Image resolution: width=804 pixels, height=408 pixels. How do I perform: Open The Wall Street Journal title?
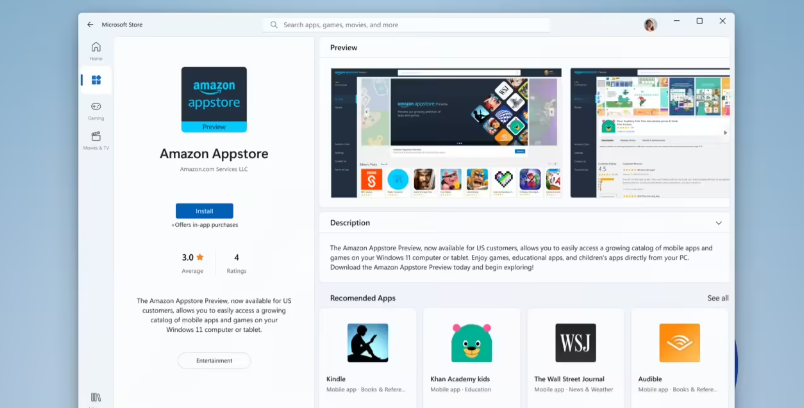tap(569, 379)
